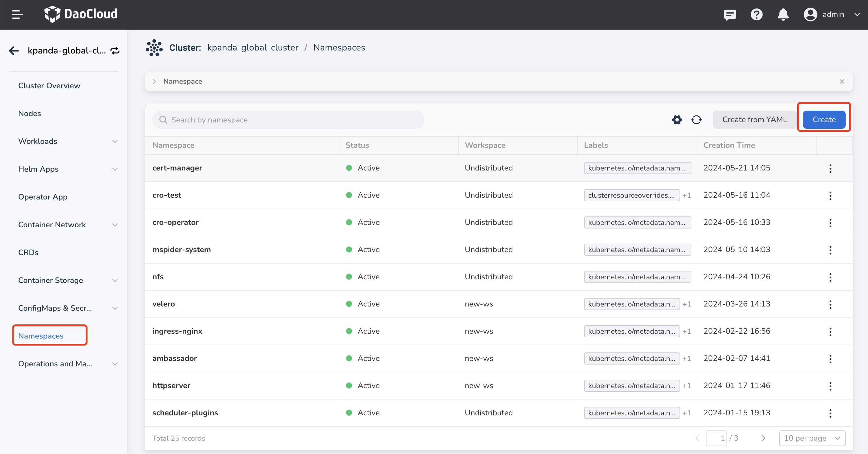Go back using the left arrow
868x454 pixels.
coord(14,51)
